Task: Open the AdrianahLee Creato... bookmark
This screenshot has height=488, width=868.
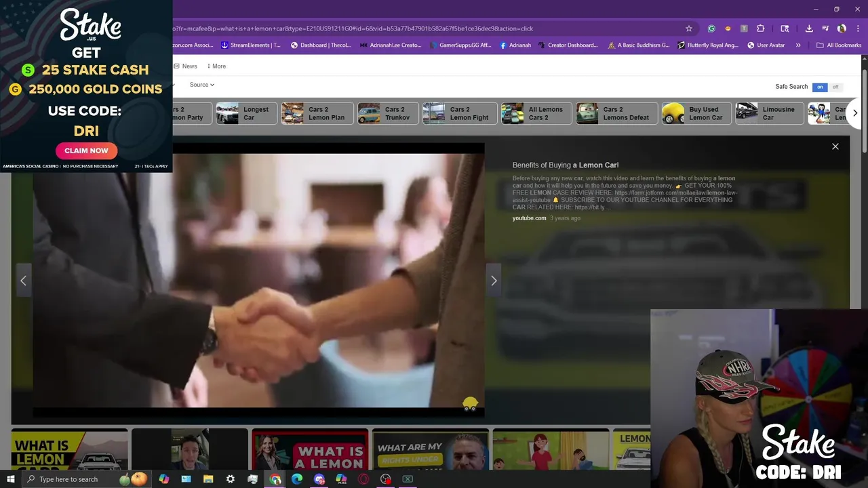Action: [x=391, y=45]
